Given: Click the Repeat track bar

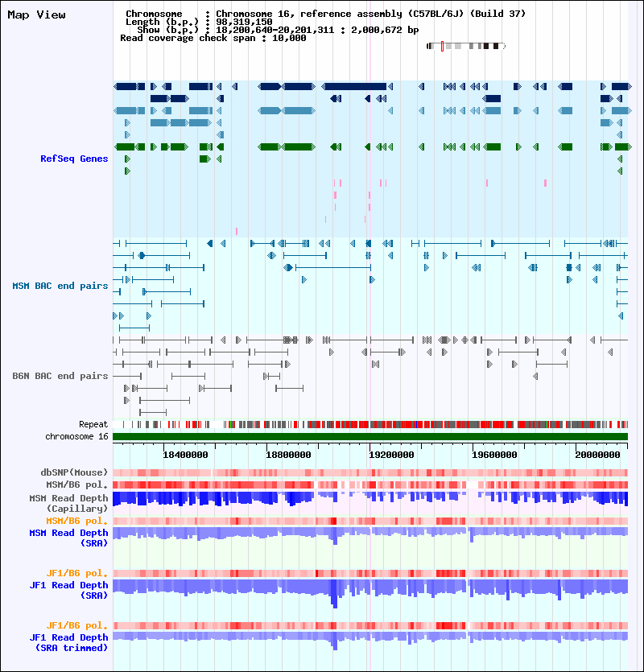Looking at the screenshot, I should tap(370, 424).
